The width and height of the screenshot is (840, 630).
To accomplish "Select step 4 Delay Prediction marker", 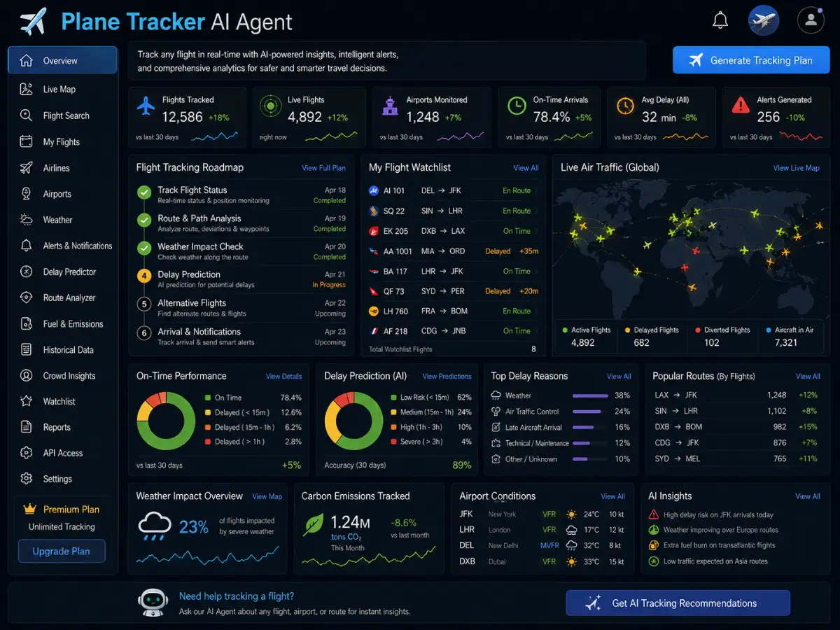I will (x=144, y=276).
